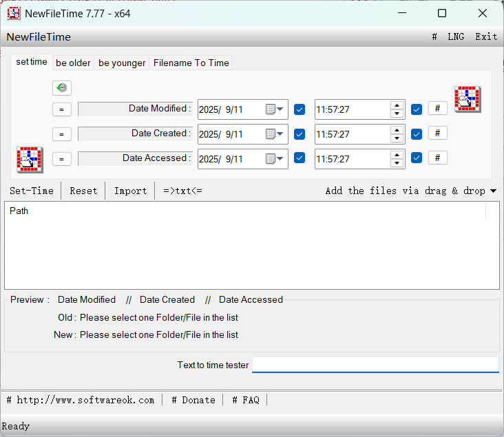Screen dimensions: 504x437
Task: Open the 'Add the files via drag & drop' menu
Action: (x=411, y=191)
